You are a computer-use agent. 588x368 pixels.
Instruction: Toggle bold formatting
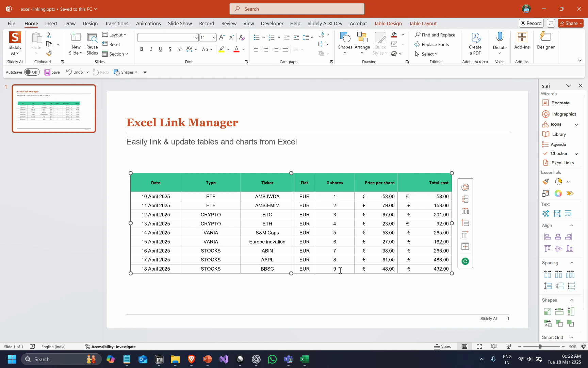coord(142,49)
